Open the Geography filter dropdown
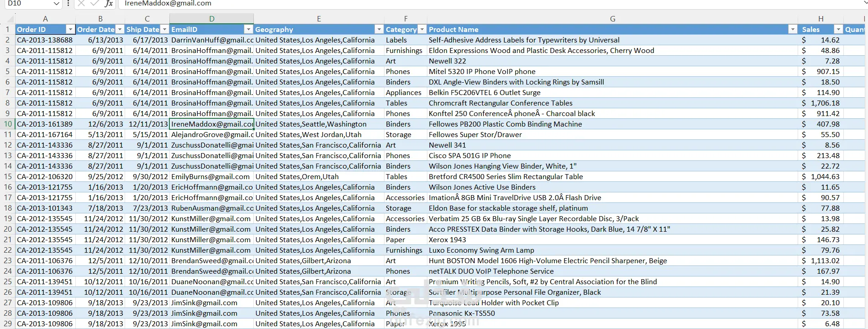This screenshot has width=868, height=329. (x=379, y=29)
